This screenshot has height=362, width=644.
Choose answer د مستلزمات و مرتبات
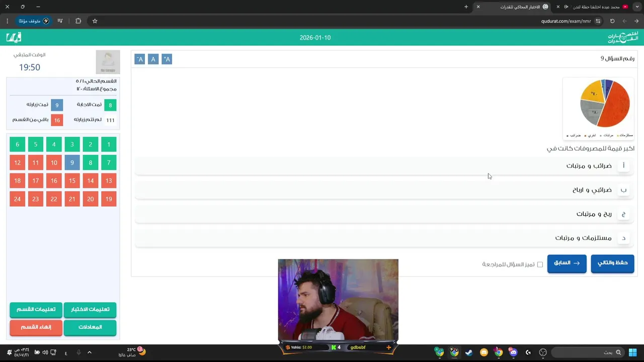click(384, 238)
